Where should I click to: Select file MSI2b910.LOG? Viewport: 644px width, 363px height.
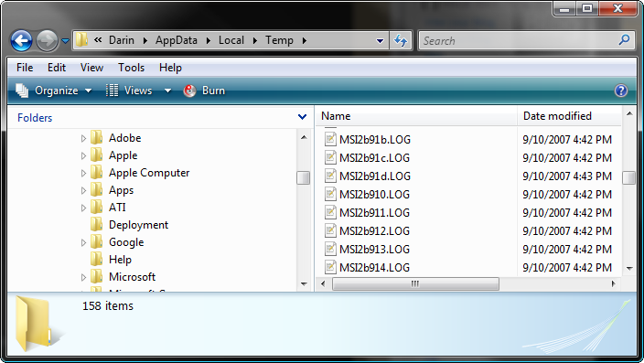375,195
